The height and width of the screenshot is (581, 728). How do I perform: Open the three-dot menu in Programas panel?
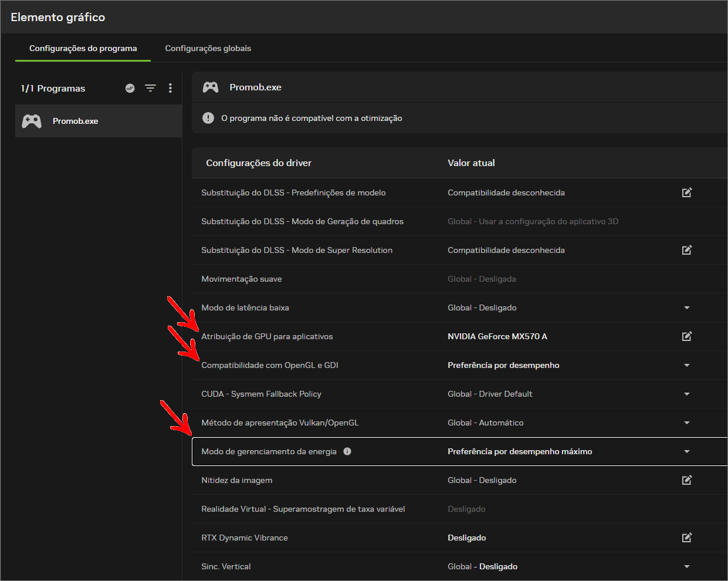pos(170,88)
